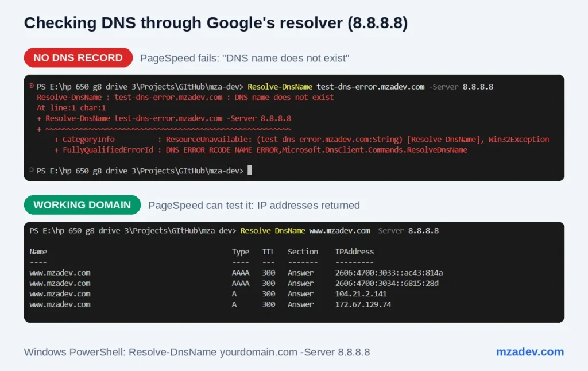
Task: Click AAAA type in the ac43:814a row
Action: point(241,273)
